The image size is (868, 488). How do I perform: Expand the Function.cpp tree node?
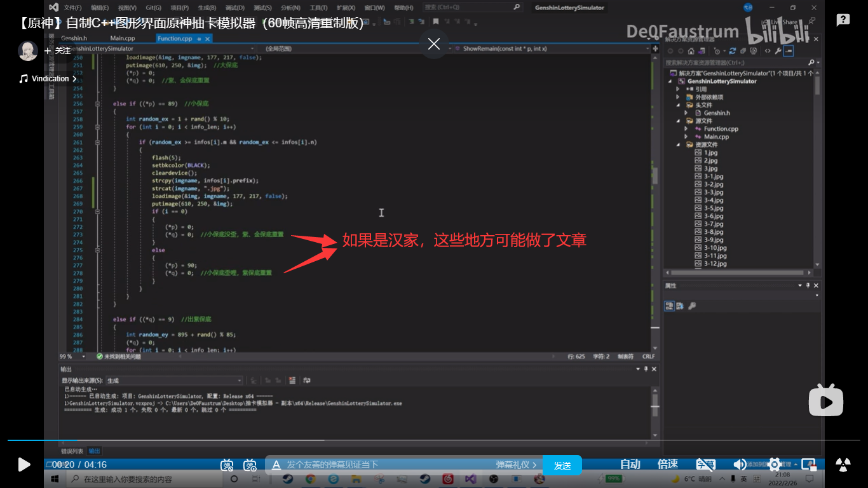coord(686,128)
